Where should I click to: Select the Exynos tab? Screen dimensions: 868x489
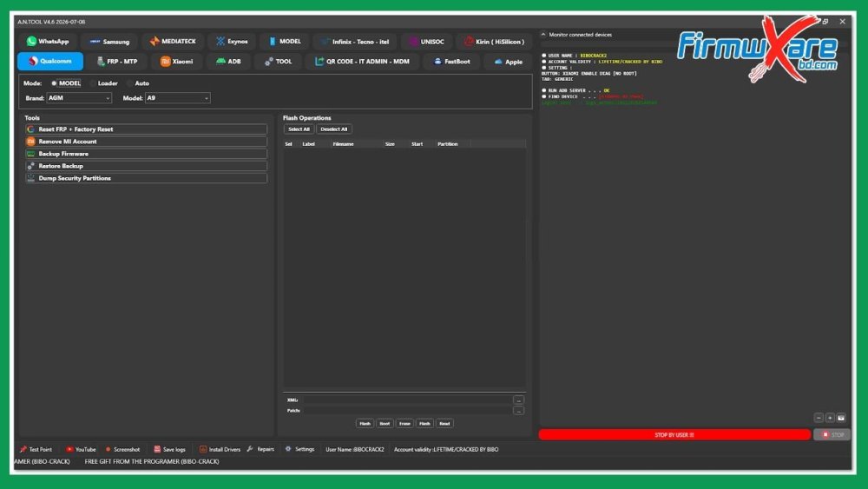tap(232, 42)
